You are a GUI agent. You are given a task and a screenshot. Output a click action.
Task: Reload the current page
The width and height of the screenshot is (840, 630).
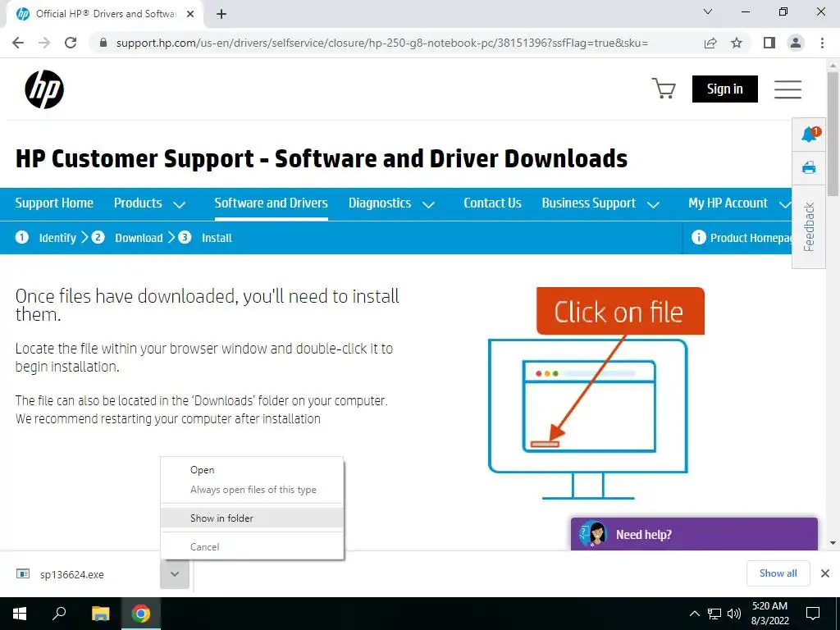pos(71,43)
